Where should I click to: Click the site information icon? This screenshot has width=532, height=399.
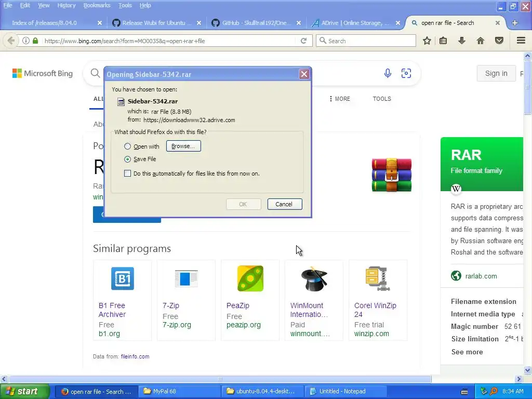[x=26, y=41]
